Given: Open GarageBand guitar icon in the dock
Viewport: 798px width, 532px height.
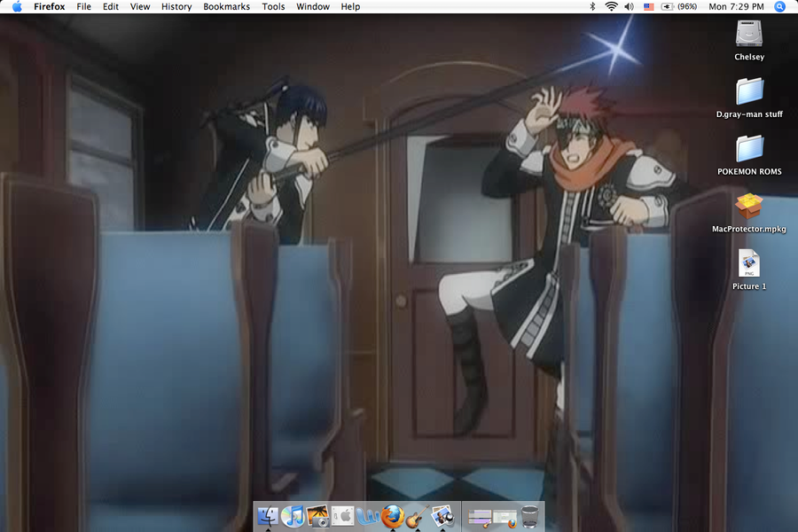Looking at the screenshot, I should click(418, 516).
